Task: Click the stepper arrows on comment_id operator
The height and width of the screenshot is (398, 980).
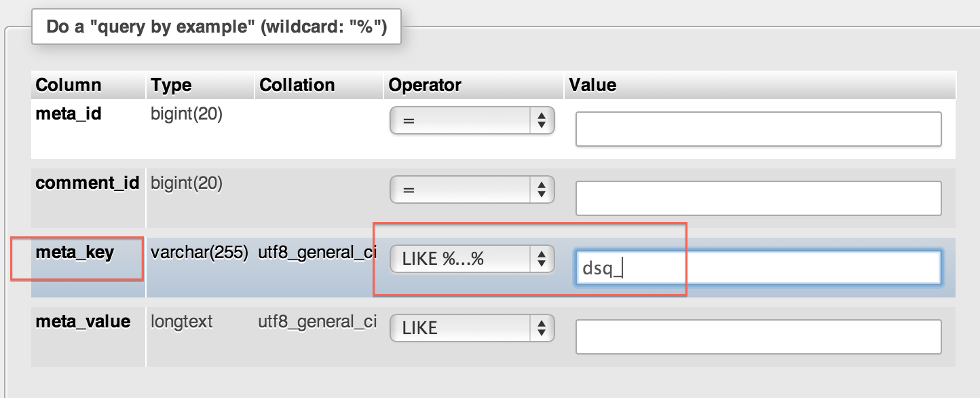Action: (542, 189)
